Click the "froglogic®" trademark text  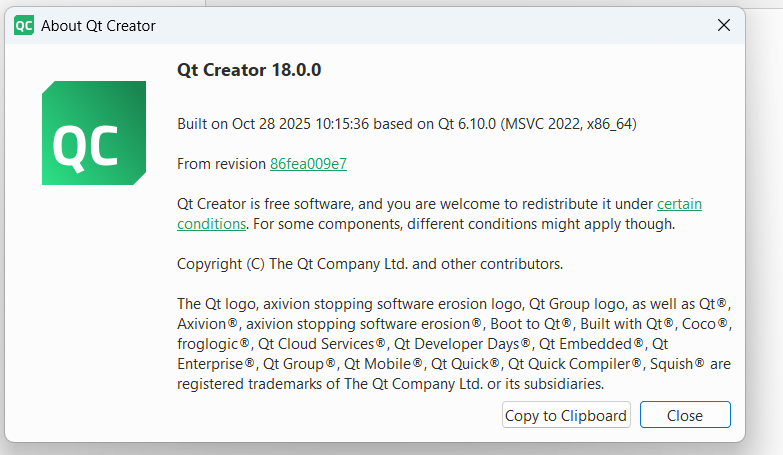(x=213, y=344)
